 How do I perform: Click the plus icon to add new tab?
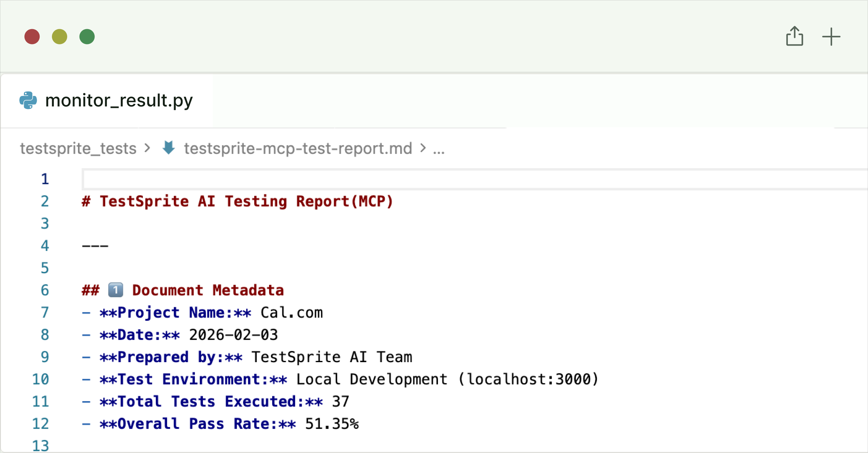[831, 36]
